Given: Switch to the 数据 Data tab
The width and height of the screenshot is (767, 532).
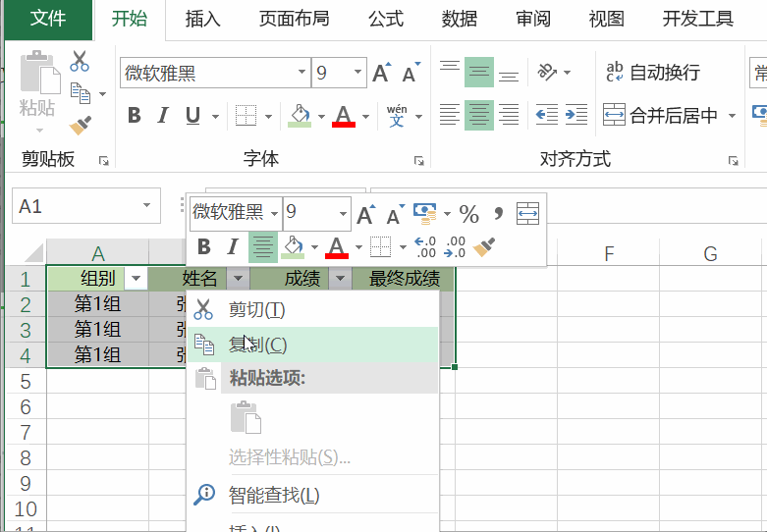Looking at the screenshot, I should pos(460,19).
